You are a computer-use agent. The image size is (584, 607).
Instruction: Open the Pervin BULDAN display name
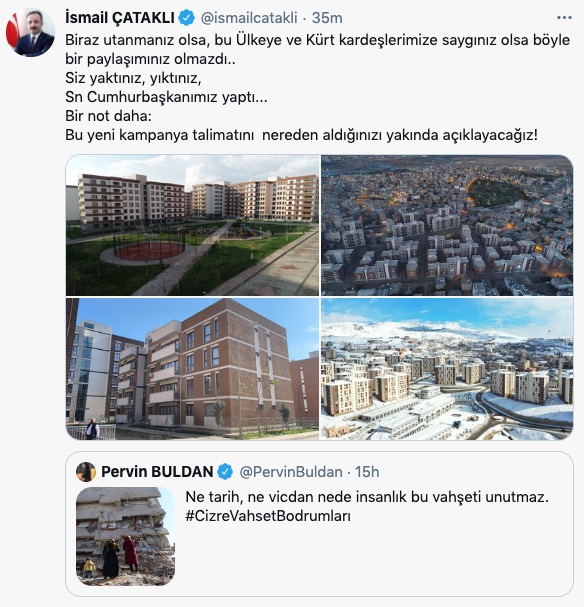coord(157,472)
